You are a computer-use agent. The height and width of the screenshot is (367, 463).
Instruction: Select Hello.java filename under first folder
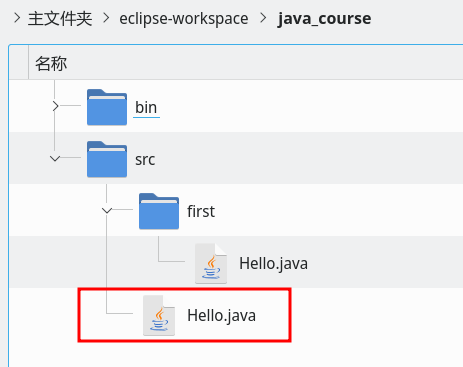pyautogui.click(x=274, y=264)
